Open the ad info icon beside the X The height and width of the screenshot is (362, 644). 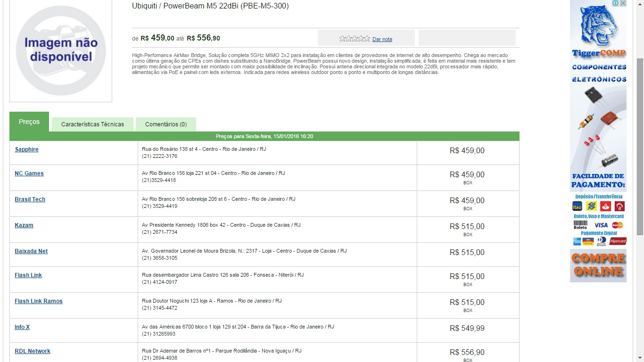pos(616,3)
